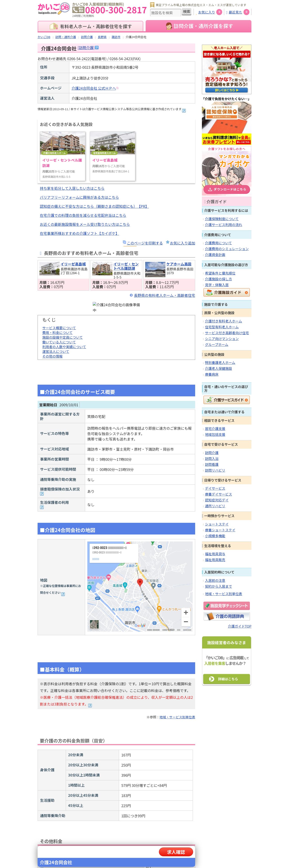Click the 介護サービスガイド button
The image size is (289, 868).
click(226, 400)
